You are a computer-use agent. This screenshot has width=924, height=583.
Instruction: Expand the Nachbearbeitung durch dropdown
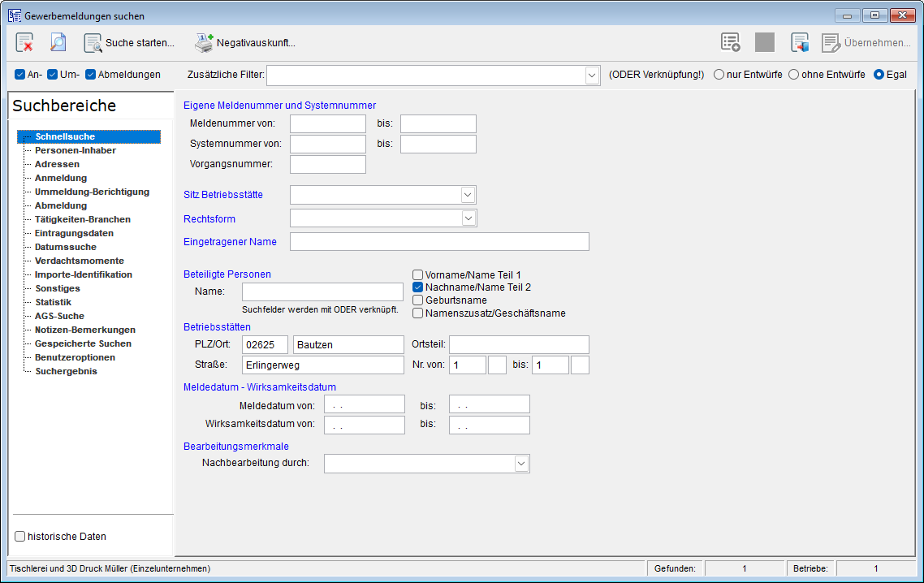point(521,464)
